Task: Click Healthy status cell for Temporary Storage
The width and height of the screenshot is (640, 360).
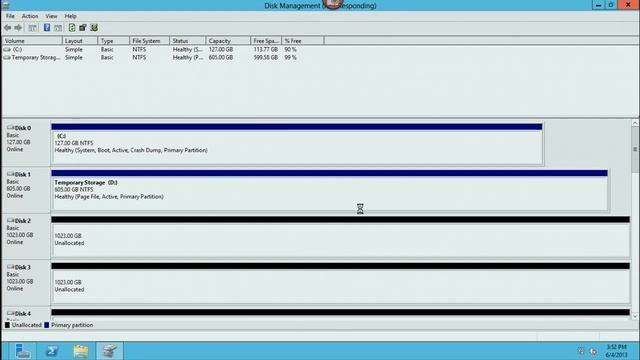Action: click(x=188, y=58)
